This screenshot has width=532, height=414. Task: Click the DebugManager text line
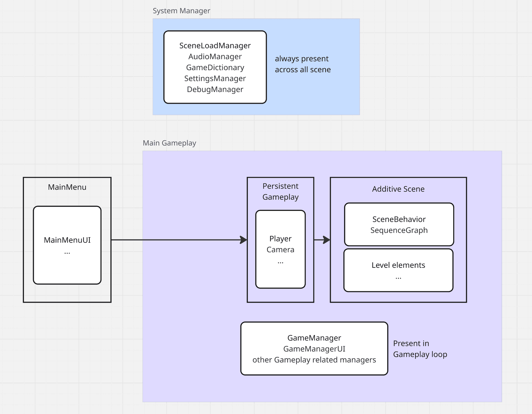click(215, 89)
